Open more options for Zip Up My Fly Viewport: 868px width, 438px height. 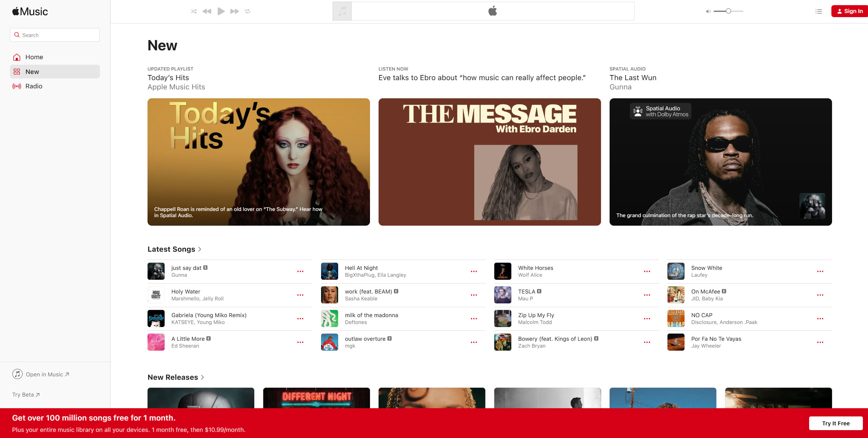point(647,319)
